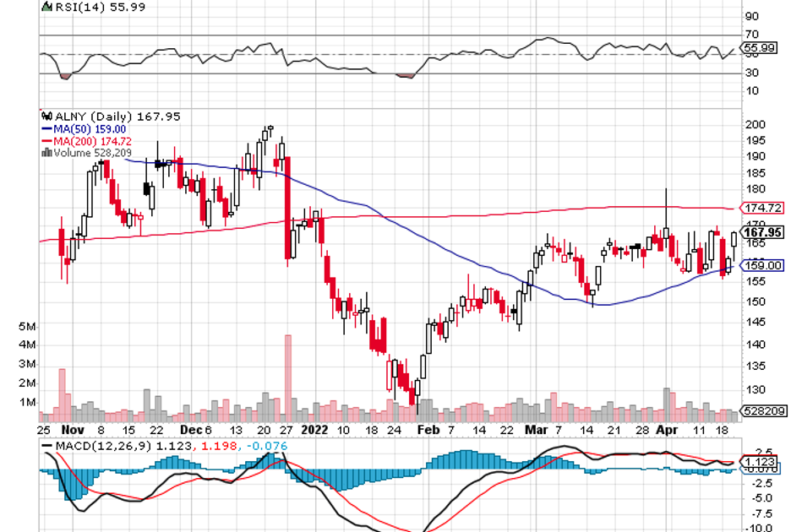Click the Apr date axis label
This screenshot has height=532, width=791.
pos(667,430)
